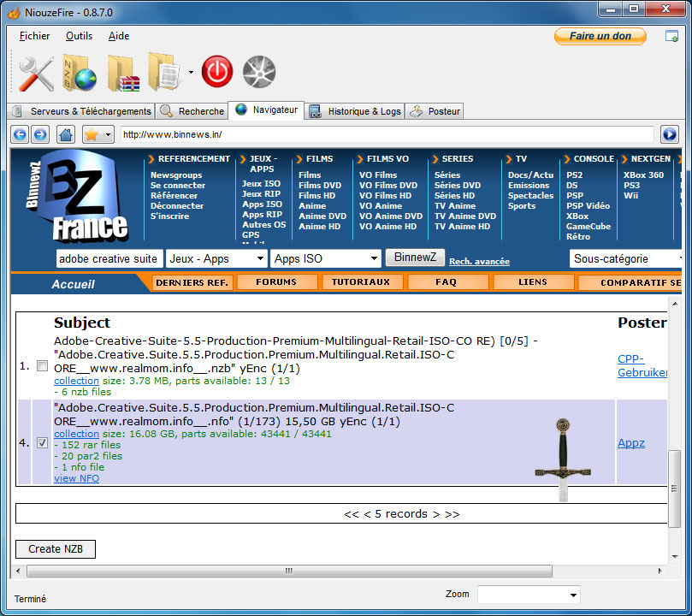692x616 pixels.
Task: Open the Appz poster link
Action: [631, 443]
